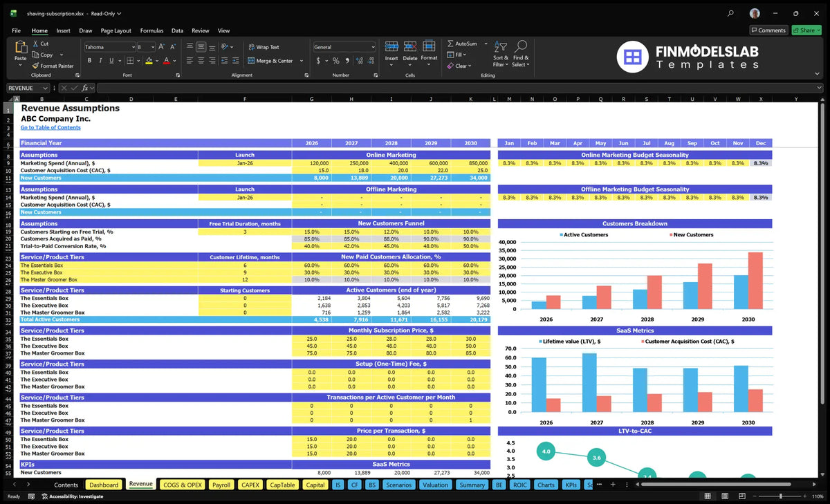The image size is (830, 504).
Task: Open the General number format dropdown
Action: (x=373, y=47)
